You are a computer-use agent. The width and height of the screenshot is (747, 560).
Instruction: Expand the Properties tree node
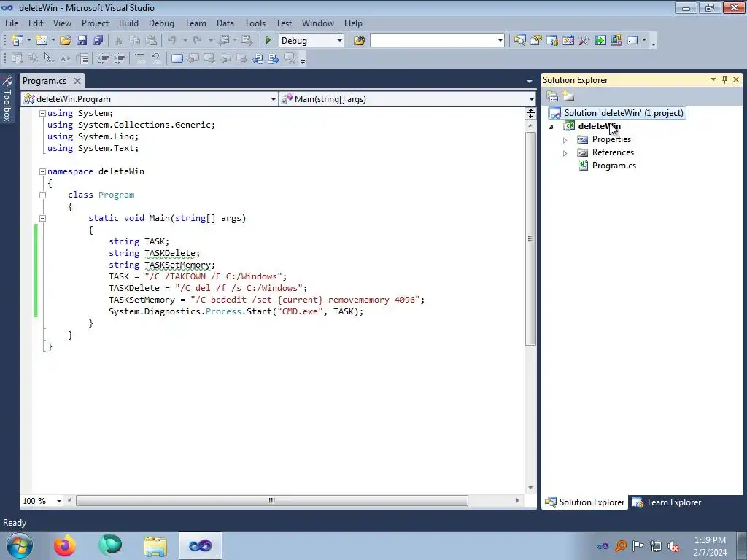pyautogui.click(x=565, y=140)
